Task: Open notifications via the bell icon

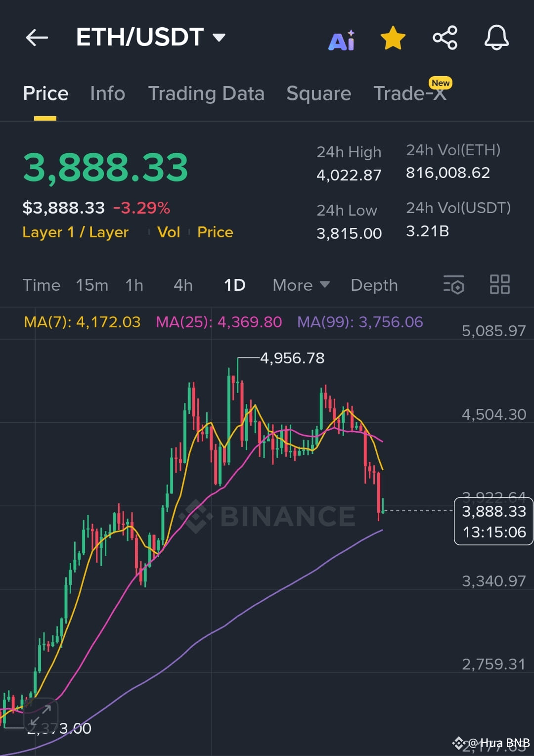Action: click(x=496, y=38)
